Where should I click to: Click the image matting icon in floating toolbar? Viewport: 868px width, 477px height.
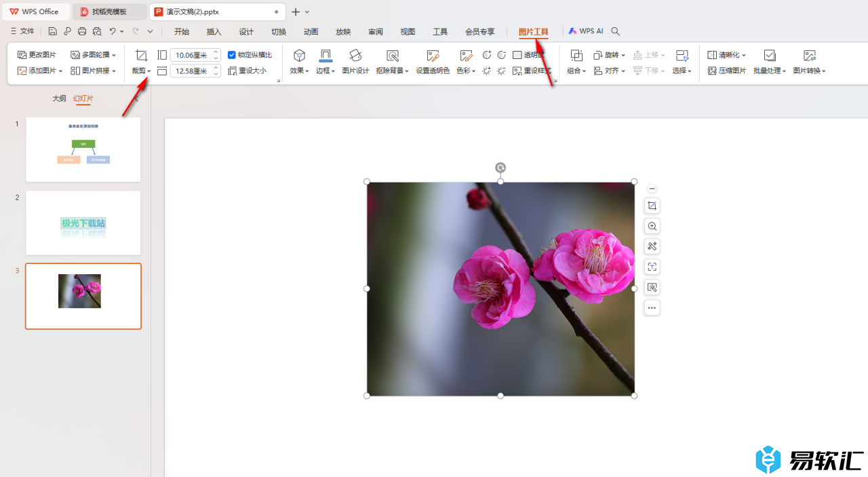tap(652, 288)
